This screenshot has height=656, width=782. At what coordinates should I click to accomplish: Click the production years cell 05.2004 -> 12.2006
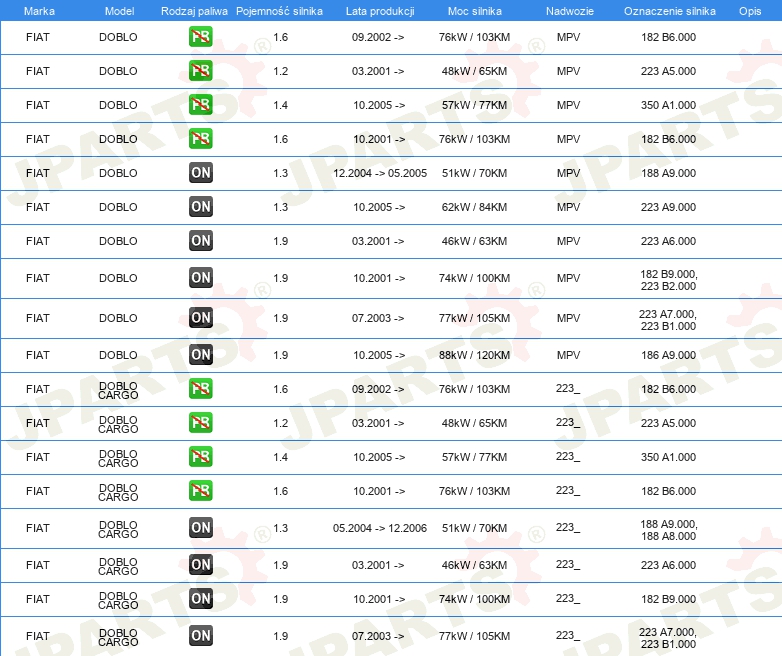pos(380,528)
